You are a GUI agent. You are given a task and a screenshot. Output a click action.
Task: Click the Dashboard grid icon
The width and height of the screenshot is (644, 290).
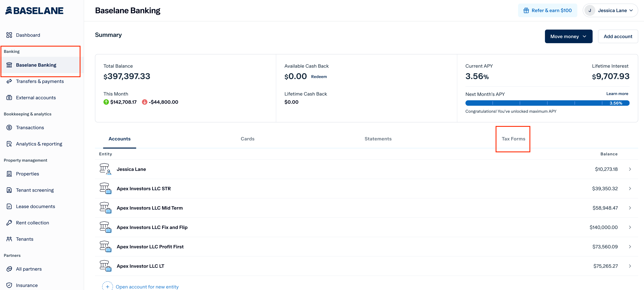point(9,35)
